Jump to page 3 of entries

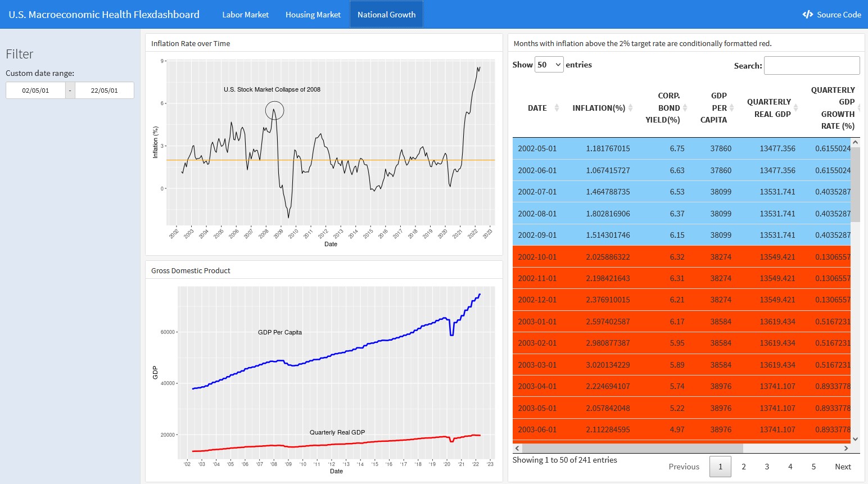pos(767,467)
